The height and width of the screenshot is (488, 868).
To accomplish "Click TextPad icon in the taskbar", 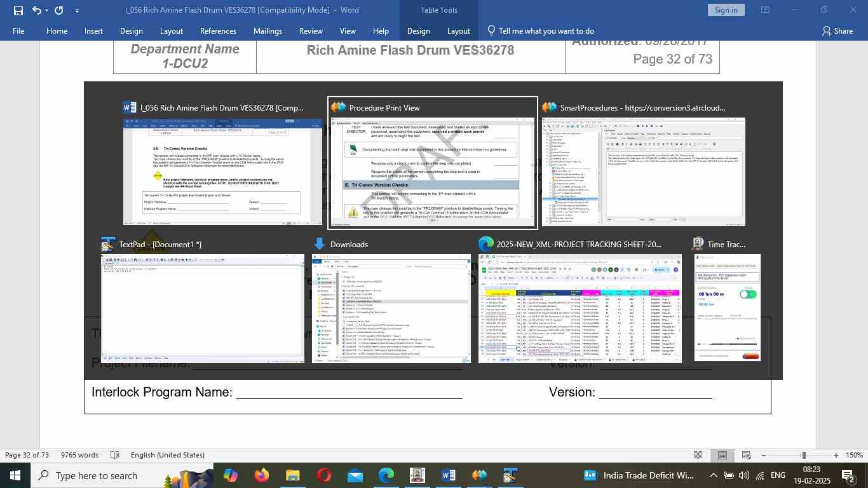I will (510, 475).
